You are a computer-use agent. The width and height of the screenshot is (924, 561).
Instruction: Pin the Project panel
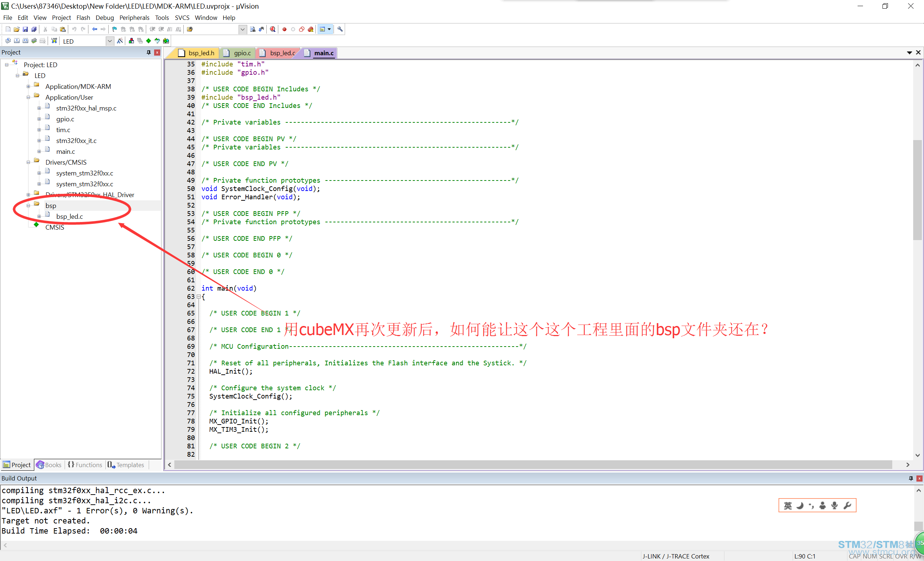point(149,52)
